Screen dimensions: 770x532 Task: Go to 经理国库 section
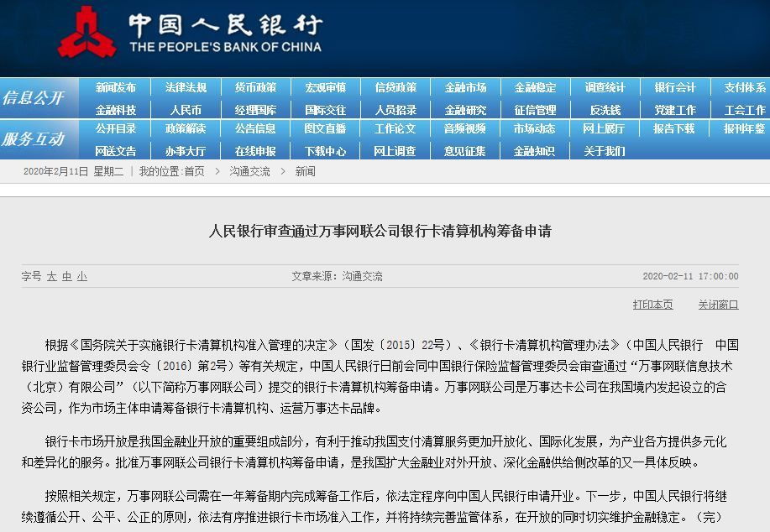click(x=255, y=110)
